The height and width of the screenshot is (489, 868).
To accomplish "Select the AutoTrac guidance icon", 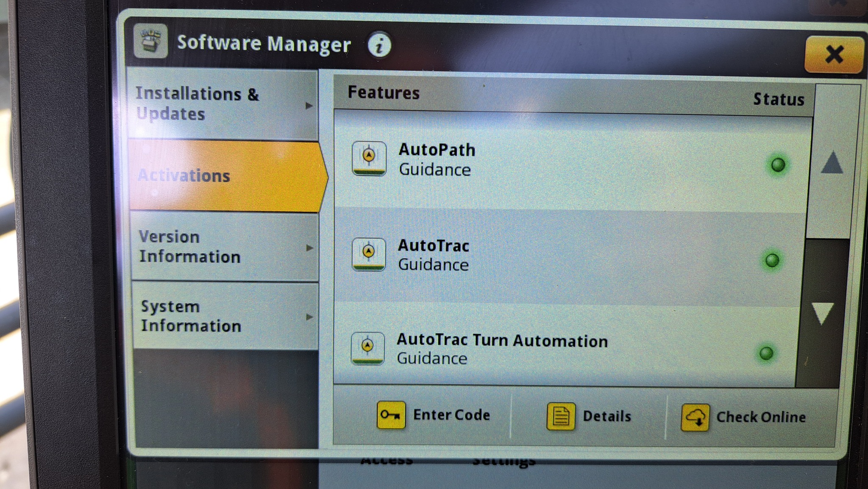I will tap(369, 254).
